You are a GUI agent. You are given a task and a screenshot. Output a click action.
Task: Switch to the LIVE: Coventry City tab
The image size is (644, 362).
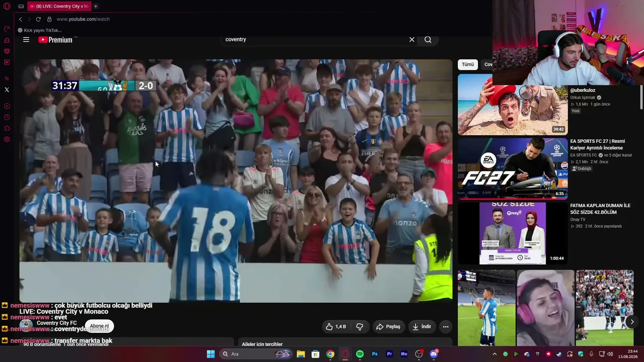(x=59, y=7)
